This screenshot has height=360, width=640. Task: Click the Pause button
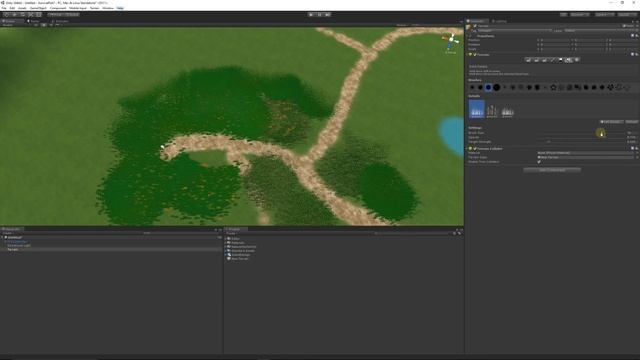click(320, 15)
